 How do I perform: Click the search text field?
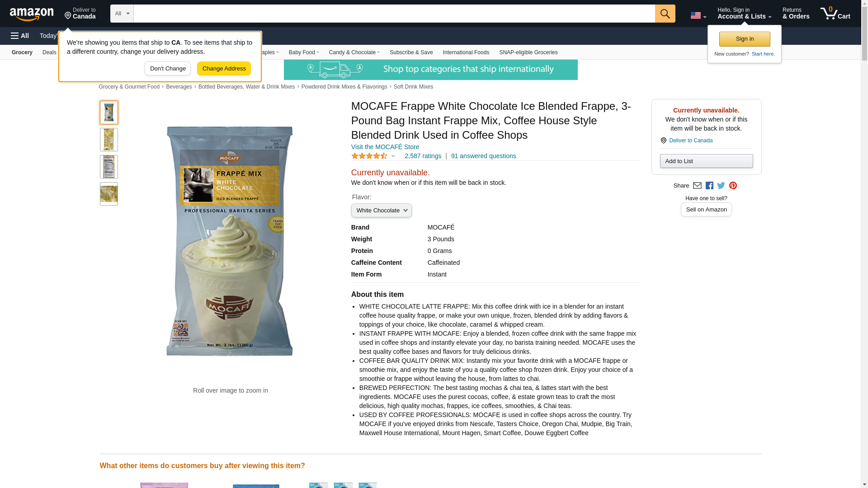[x=394, y=14]
